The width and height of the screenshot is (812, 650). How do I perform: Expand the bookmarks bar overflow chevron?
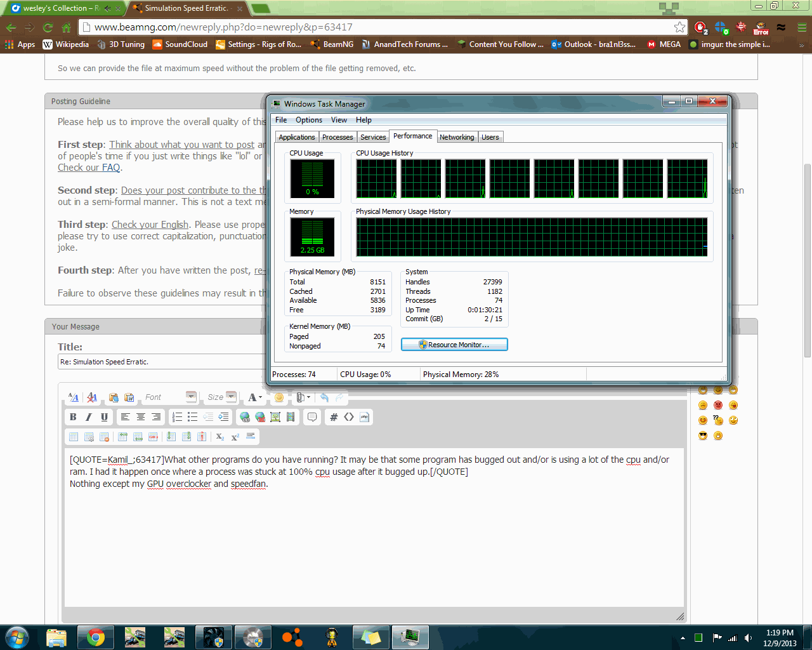click(802, 44)
